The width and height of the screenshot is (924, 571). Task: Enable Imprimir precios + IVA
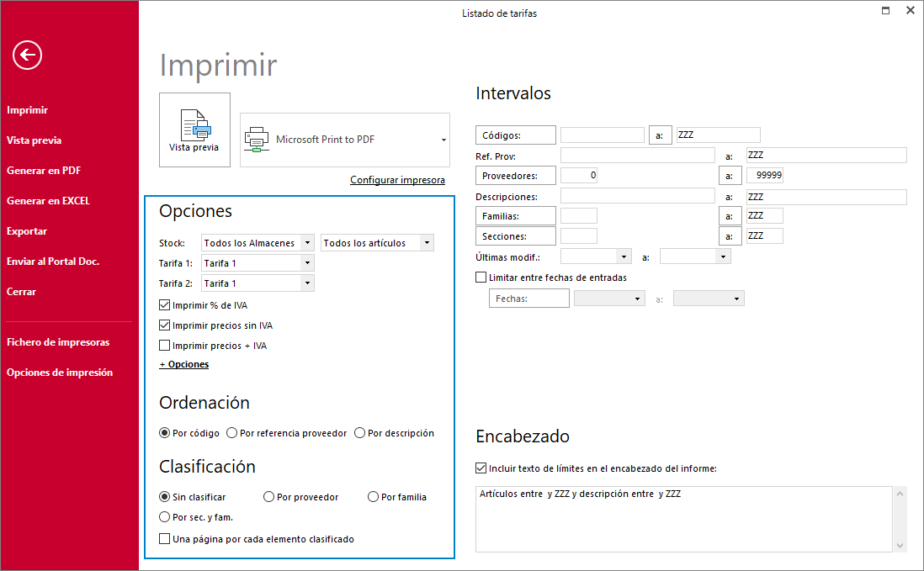(x=164, y=346)
